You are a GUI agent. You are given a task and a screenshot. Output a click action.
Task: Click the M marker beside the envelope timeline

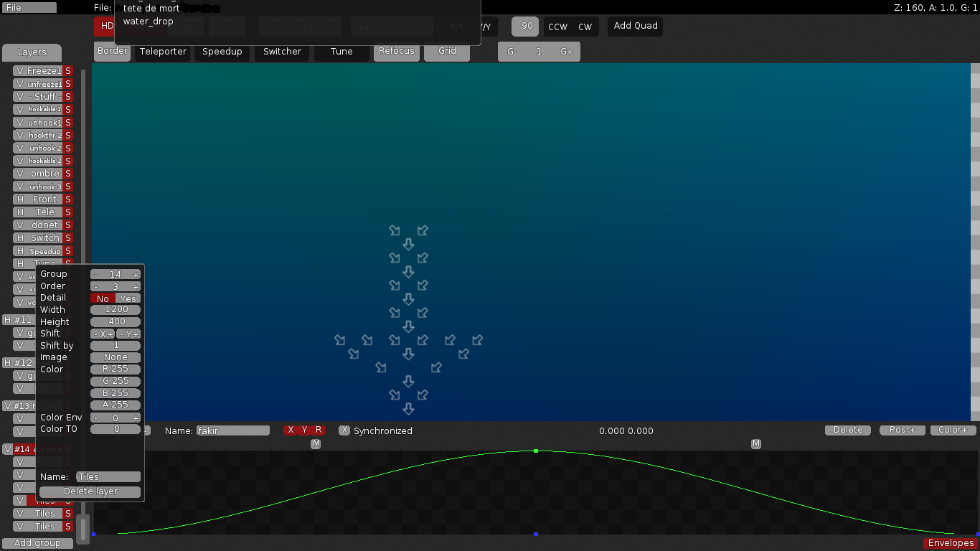point(316,443)
